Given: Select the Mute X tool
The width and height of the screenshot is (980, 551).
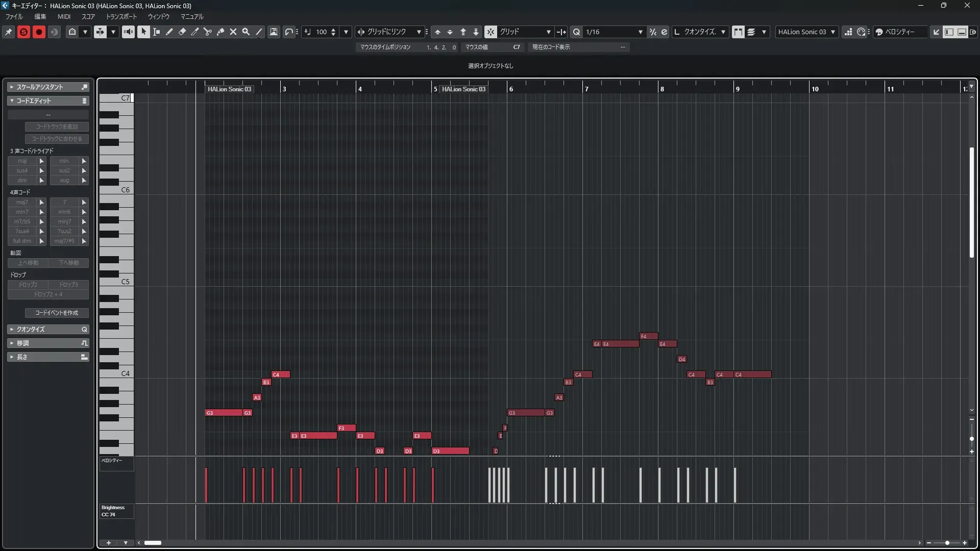Looking at the screenshot, I should pyautogui.click(x=233, y=32).
